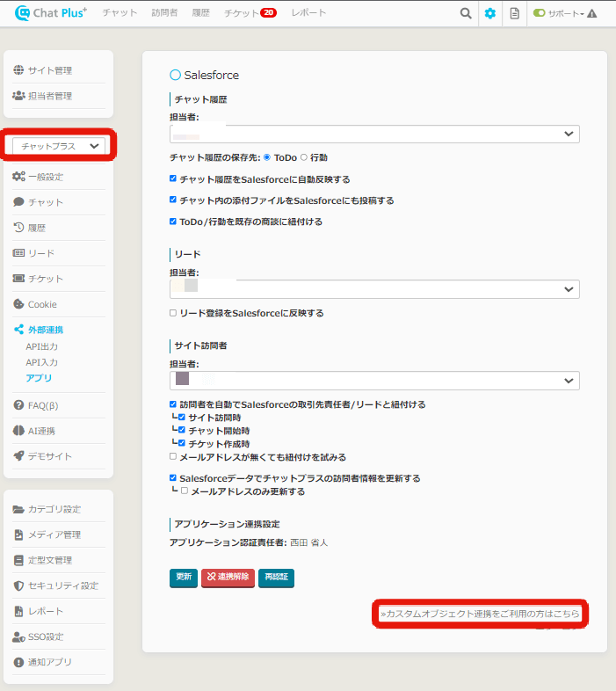Viewport: 616px width, 691px height.
Task: Select the 行動 radio button
Action: [303, 157]
